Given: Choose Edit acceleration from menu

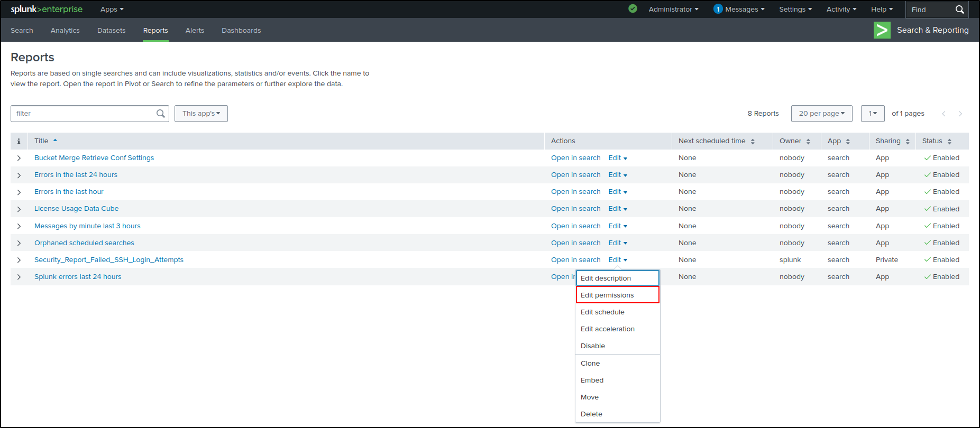Looking at the screenshot, I should [x=618, y=329].
